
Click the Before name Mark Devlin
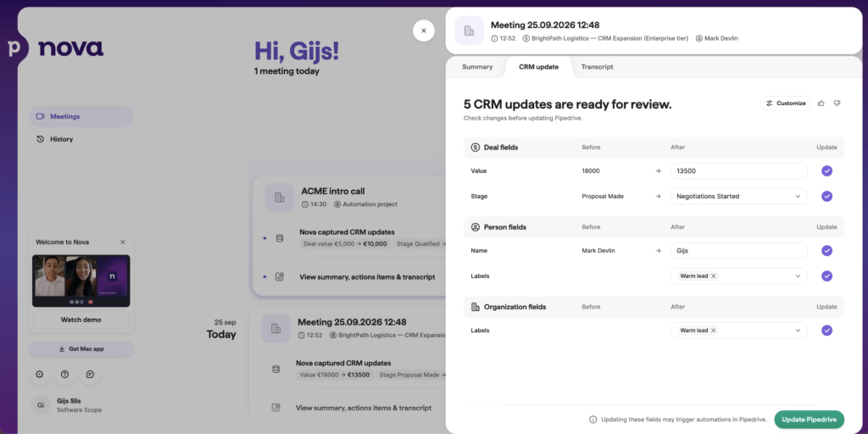(598, 251)
